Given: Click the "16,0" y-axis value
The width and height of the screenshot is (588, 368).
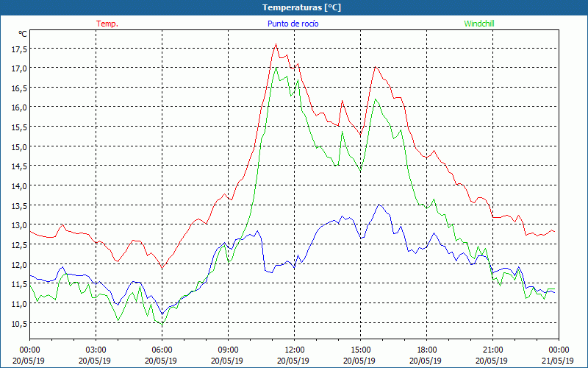Looking at the screenshot, I should pyautogui.click(x=19, y=107).
